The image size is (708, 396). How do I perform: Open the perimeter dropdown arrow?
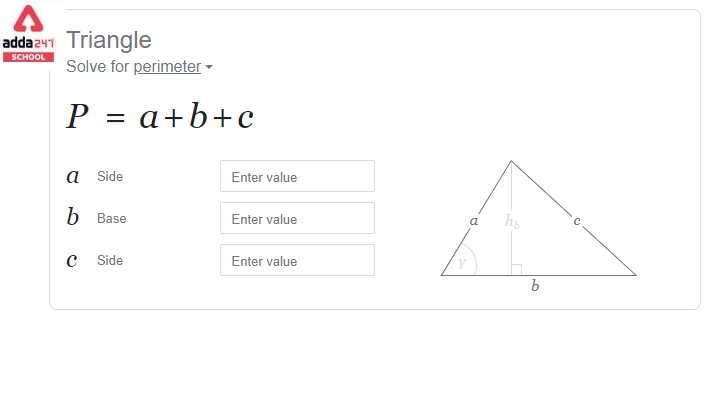[209, 67]
